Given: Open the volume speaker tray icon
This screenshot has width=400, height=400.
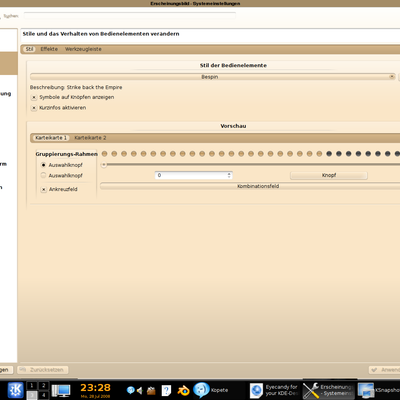Looking at the screenshot, I should [x=140, y=390].
